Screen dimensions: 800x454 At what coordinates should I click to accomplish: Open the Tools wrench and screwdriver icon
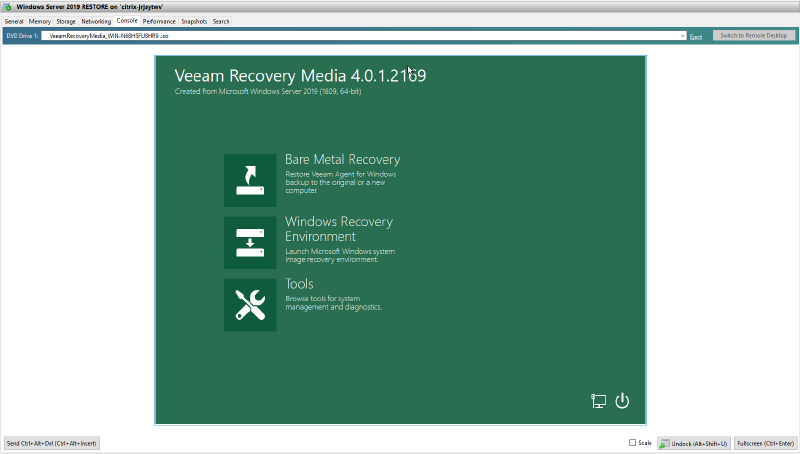250,305
